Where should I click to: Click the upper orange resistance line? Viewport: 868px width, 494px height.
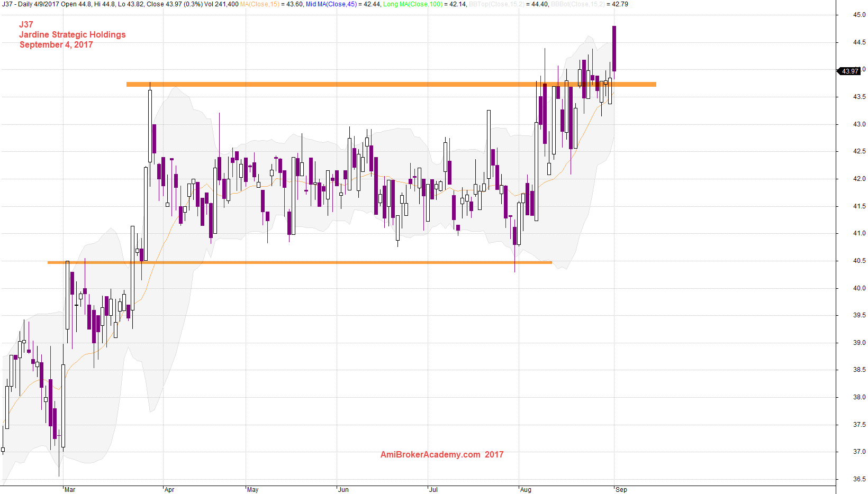coord(391,84)
